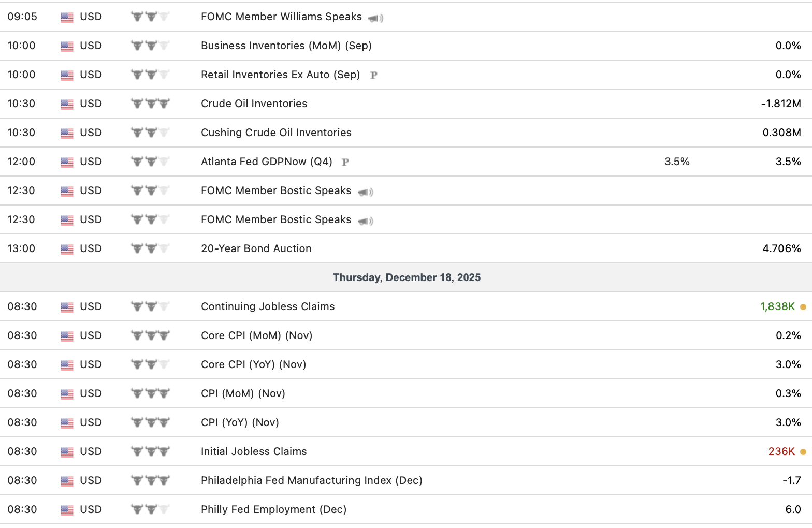Click the speaker icon beside Williams Speaks
Image resolution: width=812 pixels, height=528 pixels.
coord(375,18)
